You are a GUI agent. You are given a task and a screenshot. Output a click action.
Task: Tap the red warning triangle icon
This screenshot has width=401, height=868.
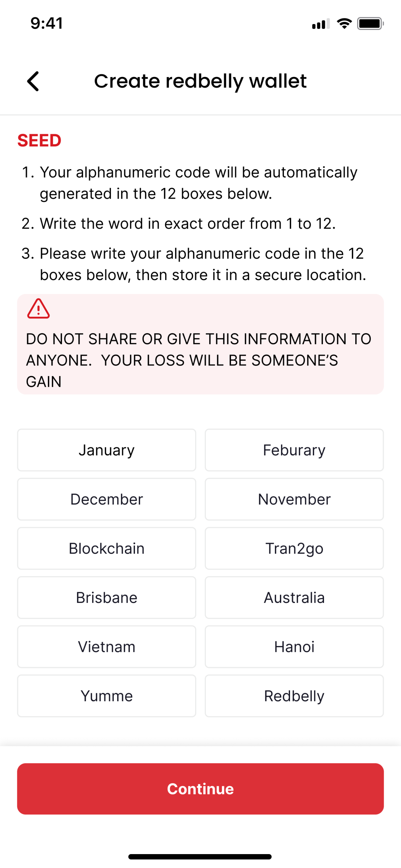[x=38, y=309]
